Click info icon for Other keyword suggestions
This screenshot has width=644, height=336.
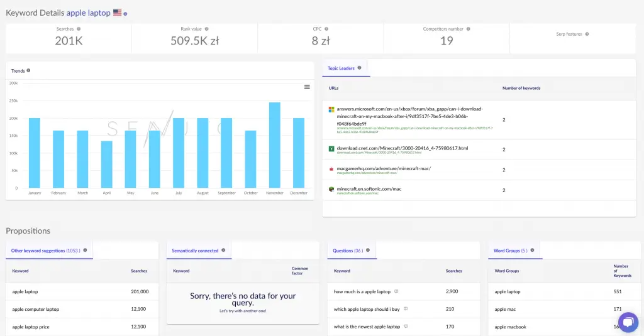pos(85,250)
